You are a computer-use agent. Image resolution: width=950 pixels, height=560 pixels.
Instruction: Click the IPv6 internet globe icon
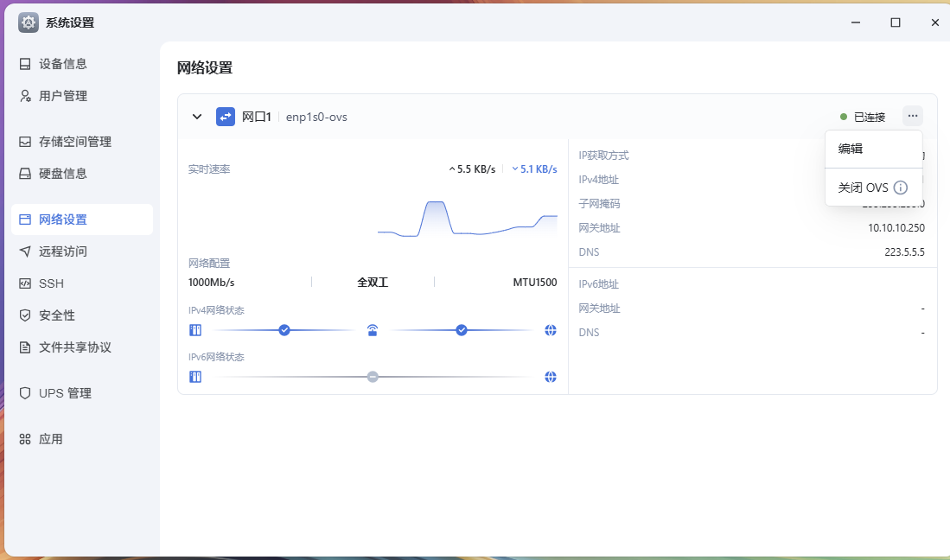tap(550, 377)
